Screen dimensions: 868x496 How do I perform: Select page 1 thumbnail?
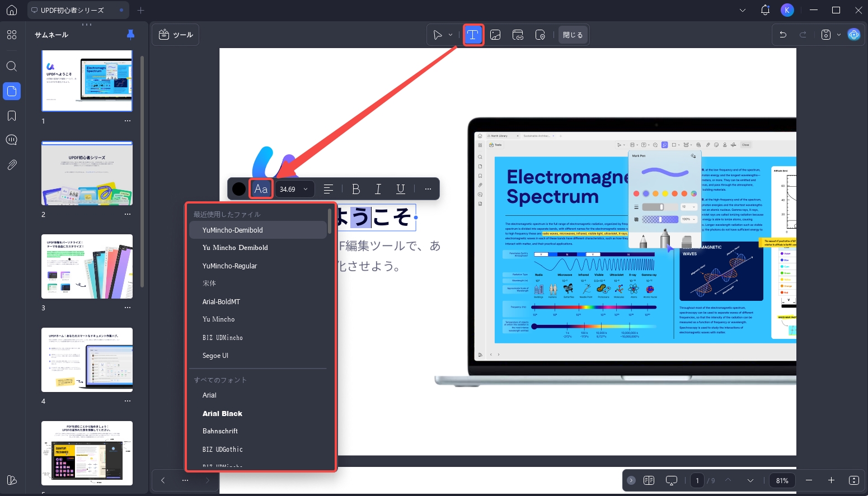coord(87,81)
